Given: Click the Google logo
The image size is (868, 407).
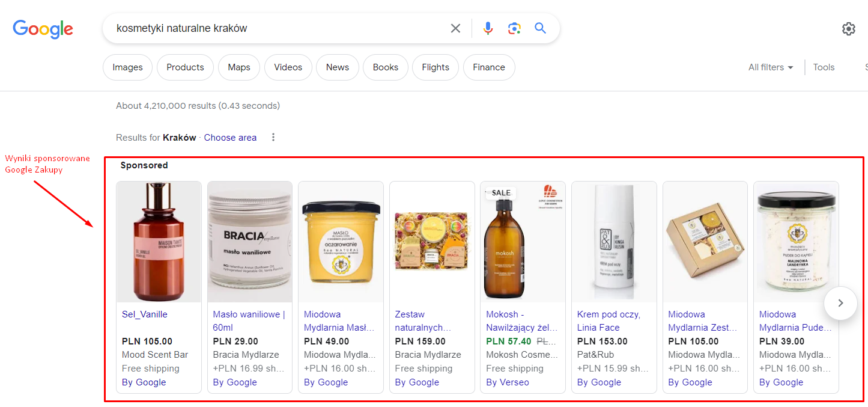Looking at the screenshot, I should [x=43, y=29].
